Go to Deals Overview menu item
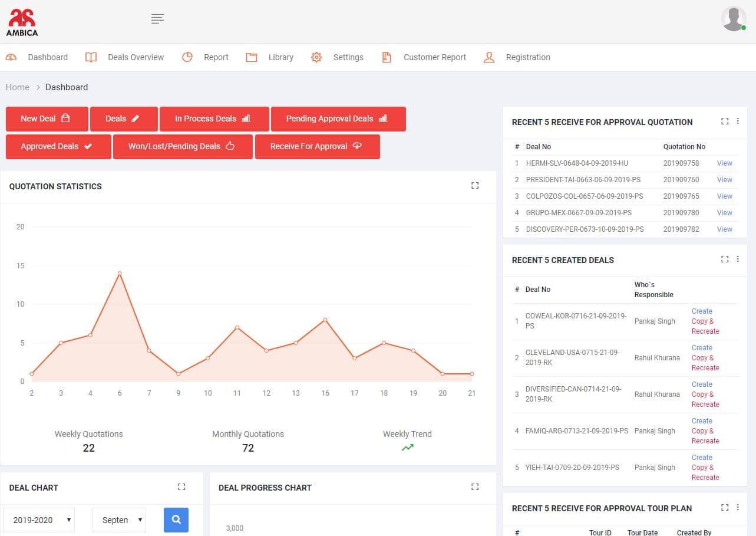This screenshot has width=756, height=536. click(136, 57)
